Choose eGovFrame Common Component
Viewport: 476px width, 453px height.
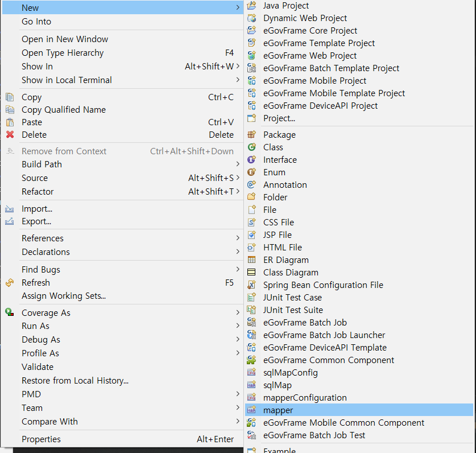point(359,360)
